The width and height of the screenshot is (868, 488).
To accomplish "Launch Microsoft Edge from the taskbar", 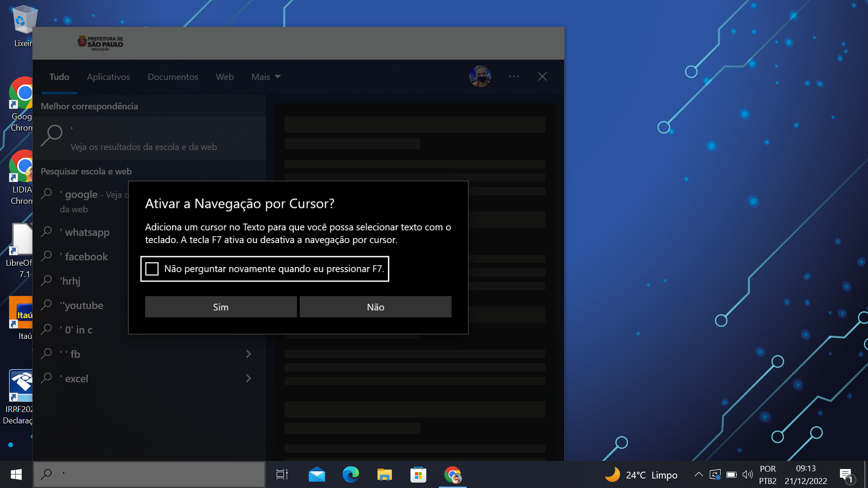I will (x=351, y=474).
